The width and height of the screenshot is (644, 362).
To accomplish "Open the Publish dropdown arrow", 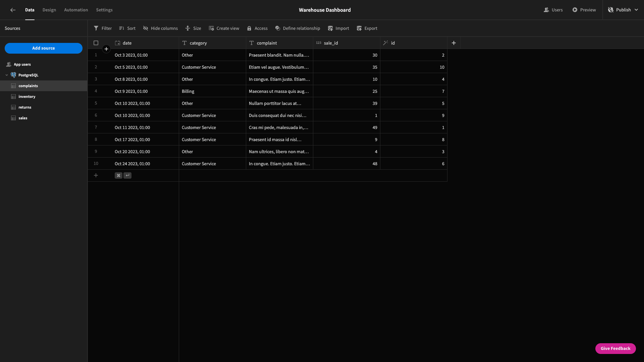I will pyautogui.click(x=636, y=10).
